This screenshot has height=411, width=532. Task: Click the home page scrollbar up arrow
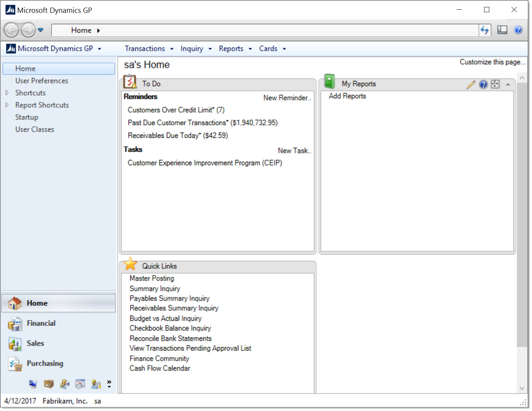click(x=522, y=78)
